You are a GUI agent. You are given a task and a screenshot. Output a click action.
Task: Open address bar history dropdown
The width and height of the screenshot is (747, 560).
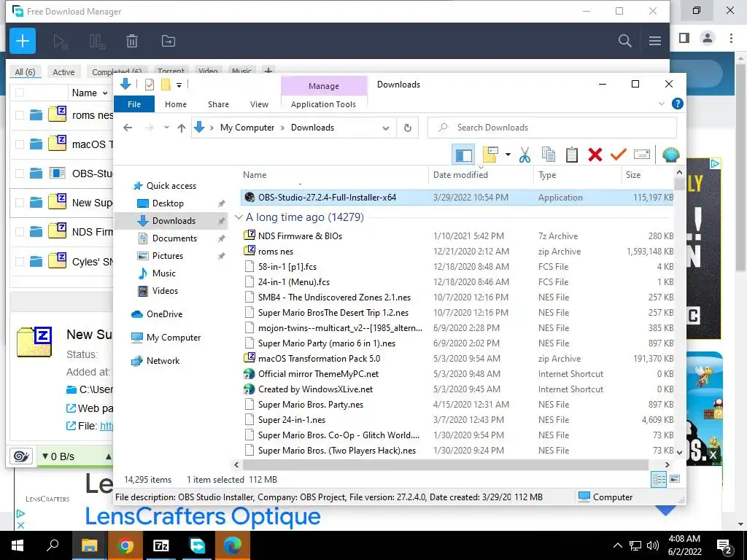pyautogui.click(x=386, y=128)
